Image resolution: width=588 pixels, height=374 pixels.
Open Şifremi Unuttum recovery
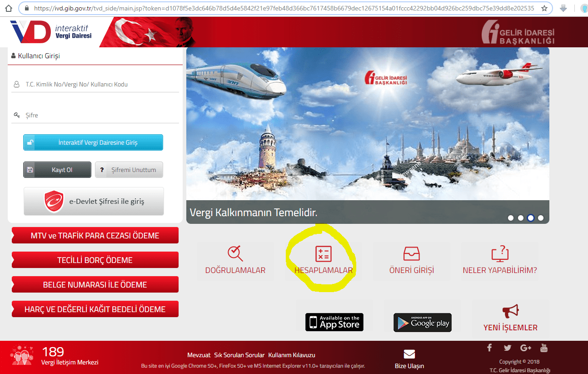(129, 169)
